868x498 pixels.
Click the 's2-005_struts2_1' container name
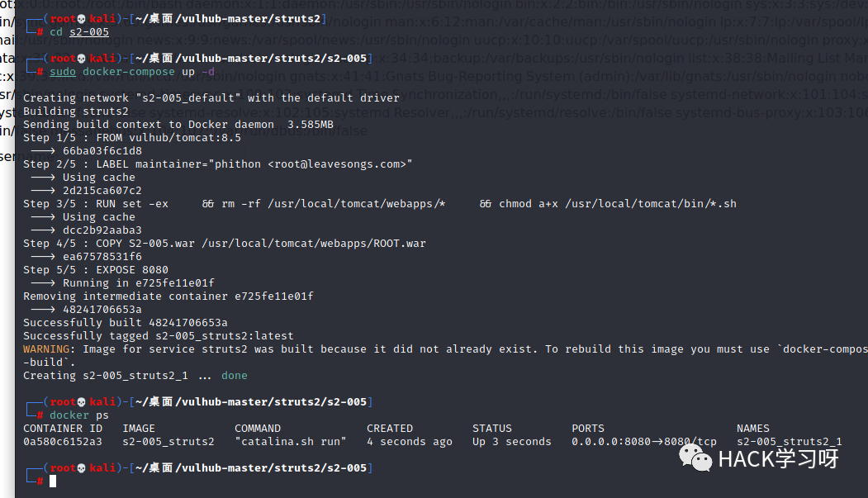point(790,442)
